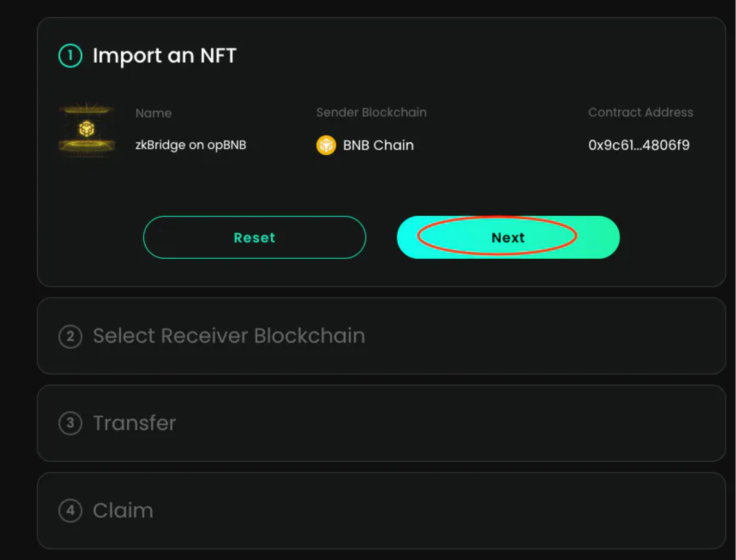Click the step 1 circle icon
This screenshot has width=736, height=560.
point(70,56)
